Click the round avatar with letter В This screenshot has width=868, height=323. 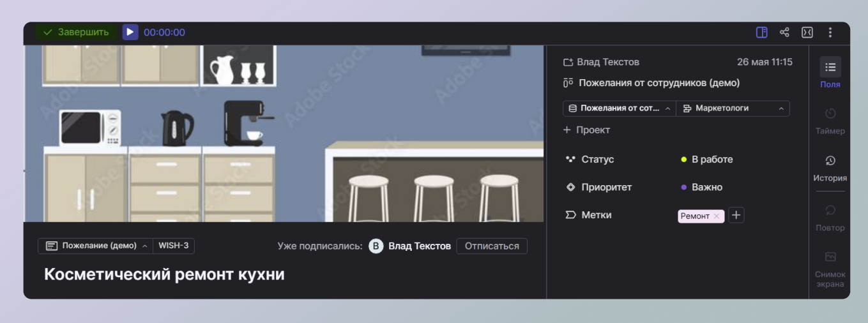coord(376,246)
